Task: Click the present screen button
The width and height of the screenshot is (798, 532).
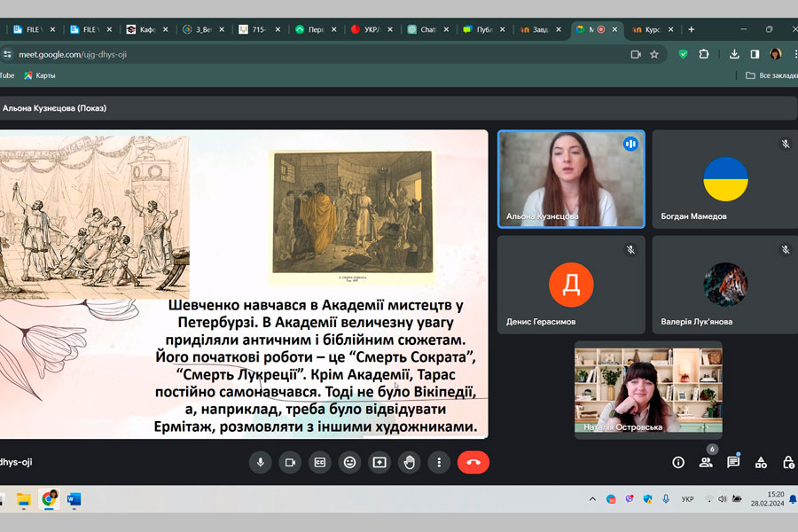Action: pyautogui.click(x=379, y=462)
